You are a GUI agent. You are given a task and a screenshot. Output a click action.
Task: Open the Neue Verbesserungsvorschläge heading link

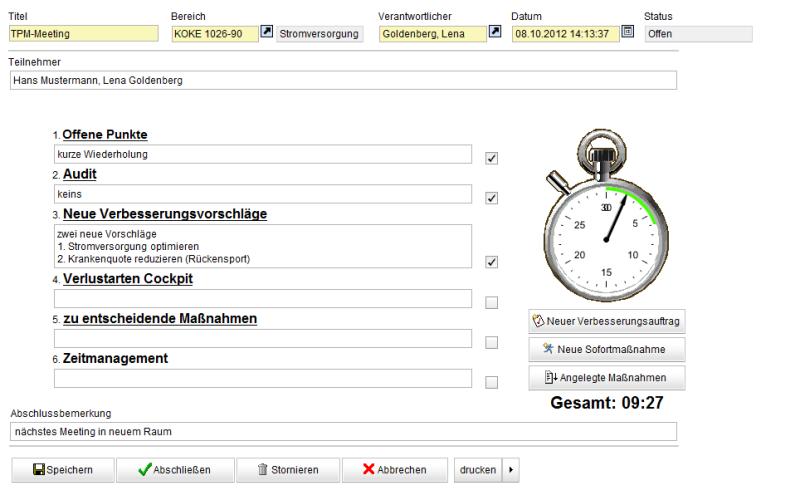165,214
